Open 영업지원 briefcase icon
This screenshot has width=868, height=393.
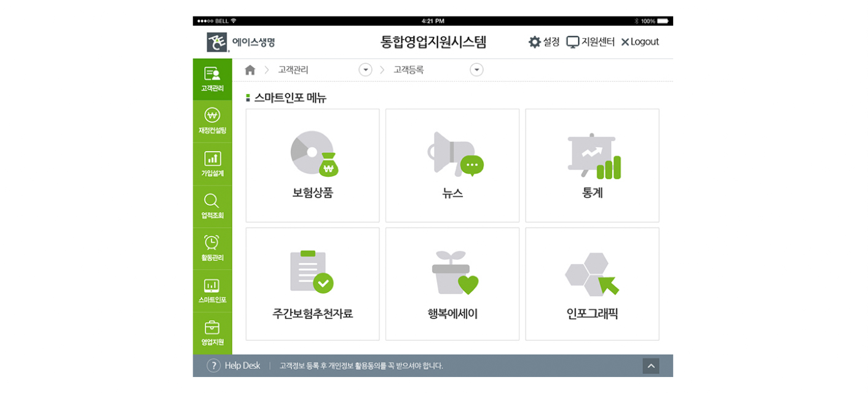(212, 327)
